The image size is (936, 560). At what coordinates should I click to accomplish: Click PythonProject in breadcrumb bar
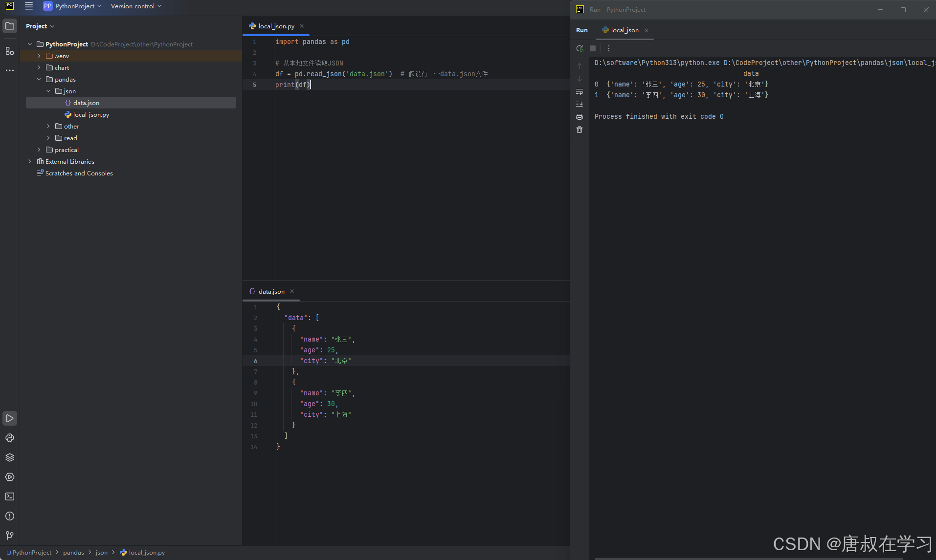click(x=29, y=553)
